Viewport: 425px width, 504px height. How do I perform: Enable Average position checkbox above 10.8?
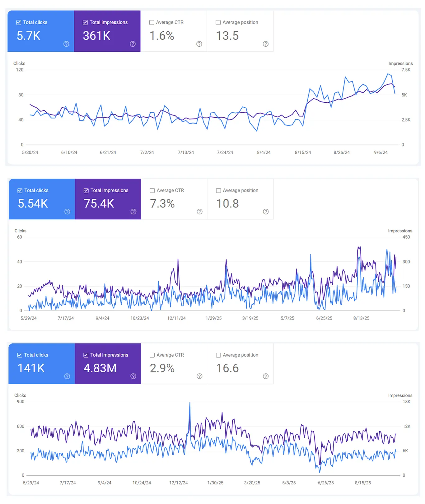coord(218,190)
